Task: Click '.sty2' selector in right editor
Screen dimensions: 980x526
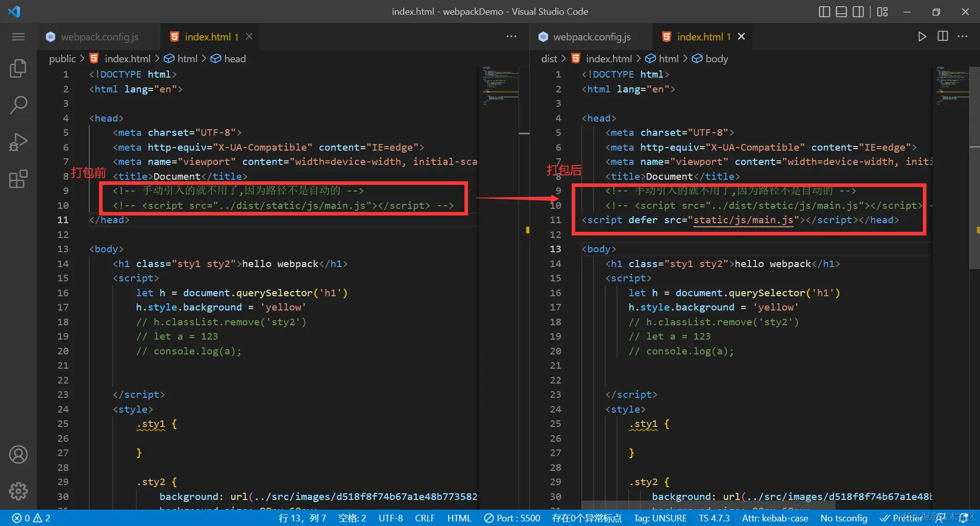Action: coord(643,482)
